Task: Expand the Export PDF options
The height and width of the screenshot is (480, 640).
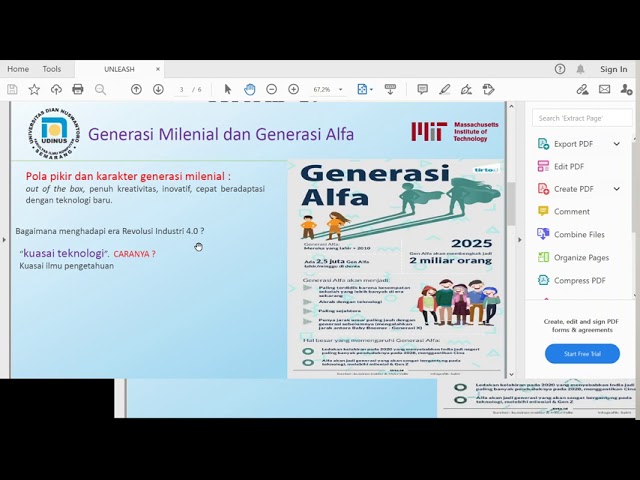Action: coord(616,144)
